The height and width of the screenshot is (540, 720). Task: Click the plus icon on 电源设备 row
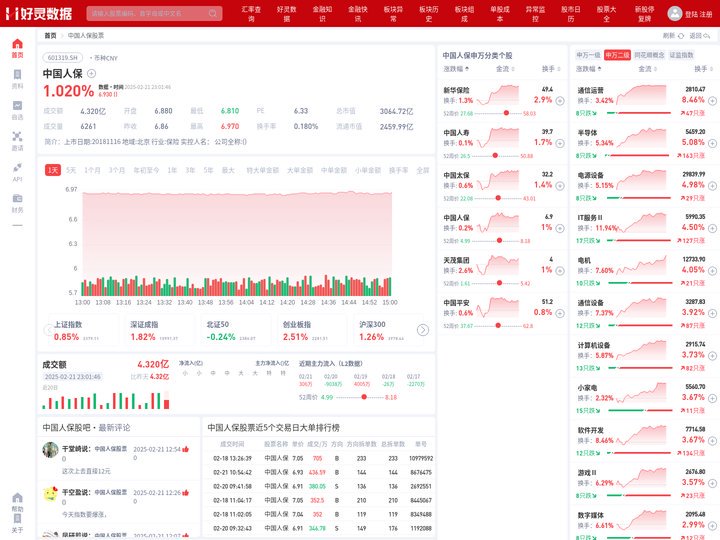coord(712,186)
